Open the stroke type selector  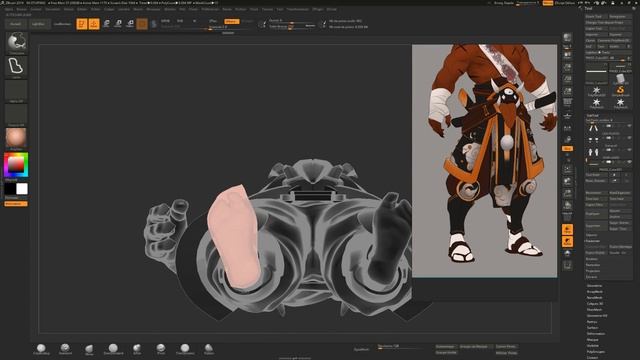pyautogui.click(x=16, y=67)
